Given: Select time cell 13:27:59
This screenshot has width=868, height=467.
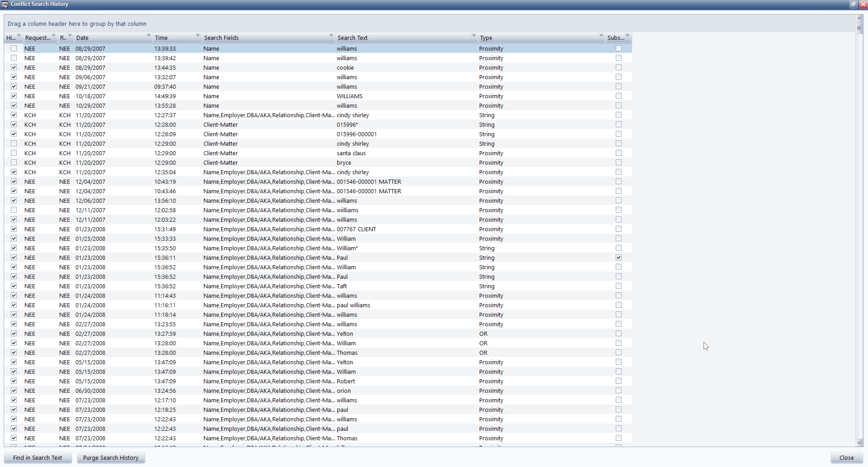Looking at the screenshot, I should (x=165, y=334).
